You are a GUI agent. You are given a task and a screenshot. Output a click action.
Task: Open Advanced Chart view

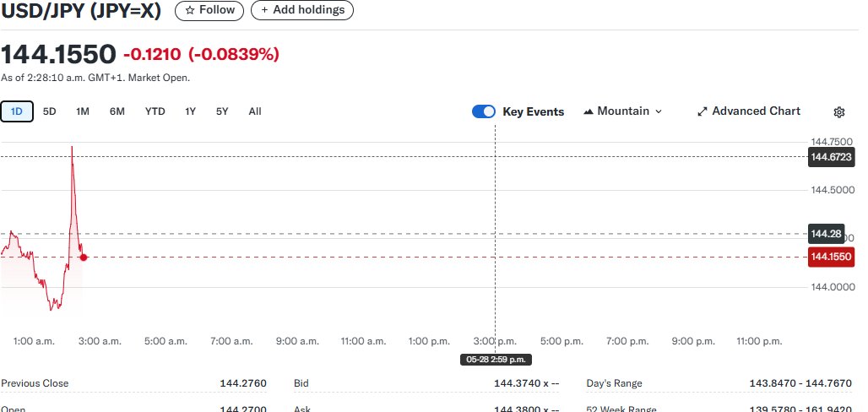(x=749, y=111)
